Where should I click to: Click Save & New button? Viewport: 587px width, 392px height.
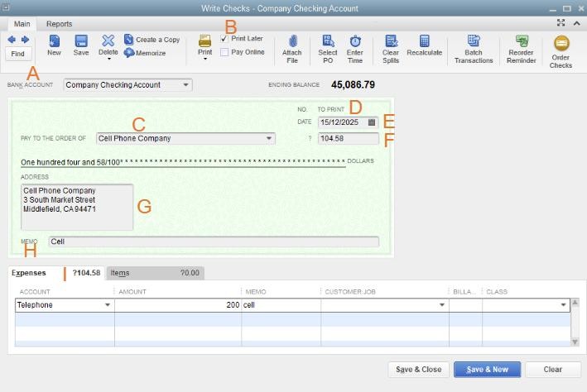(x=487, y=370)
